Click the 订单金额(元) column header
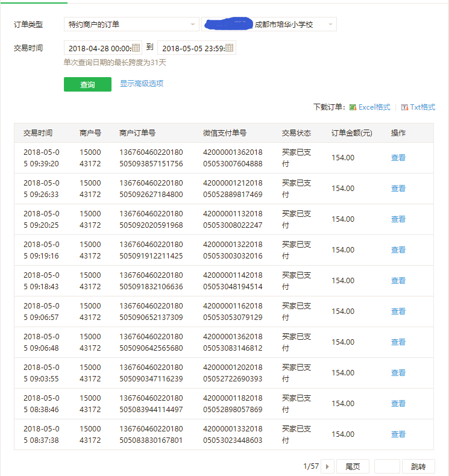449x476 pixels. [x=352, y=133]
